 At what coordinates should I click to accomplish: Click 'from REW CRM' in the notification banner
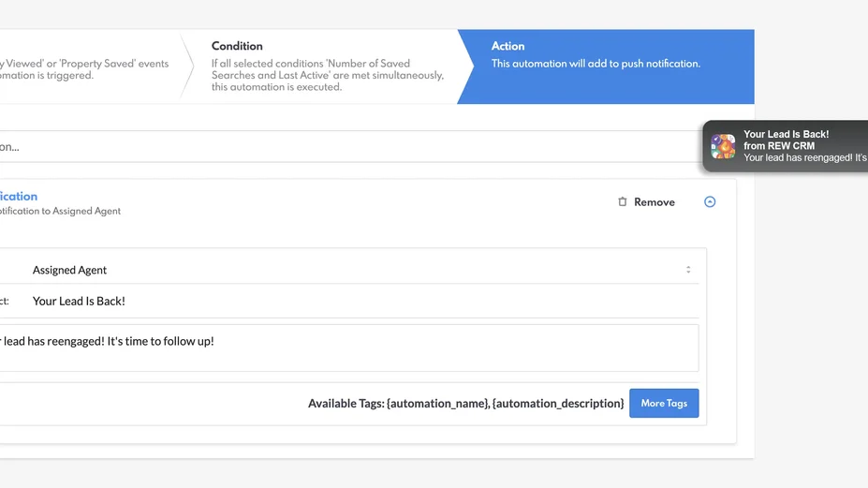[x=778, y=146]
